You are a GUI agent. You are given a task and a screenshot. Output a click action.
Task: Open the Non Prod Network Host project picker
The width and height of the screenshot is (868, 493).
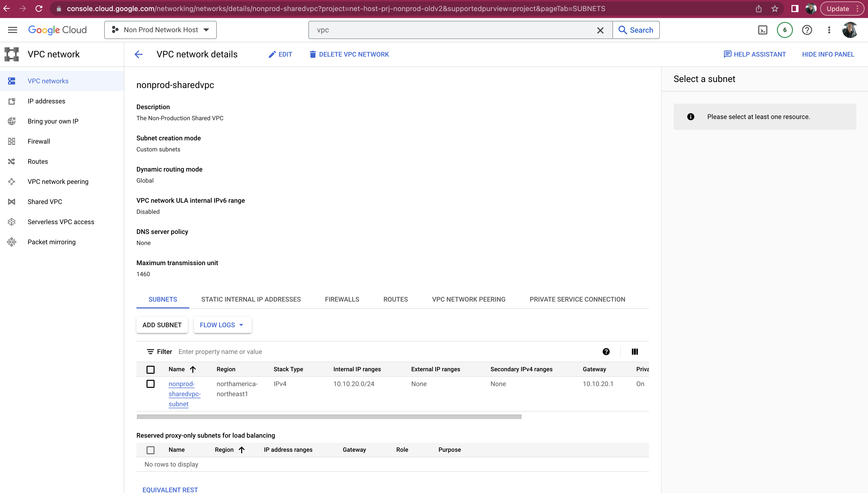160,30
